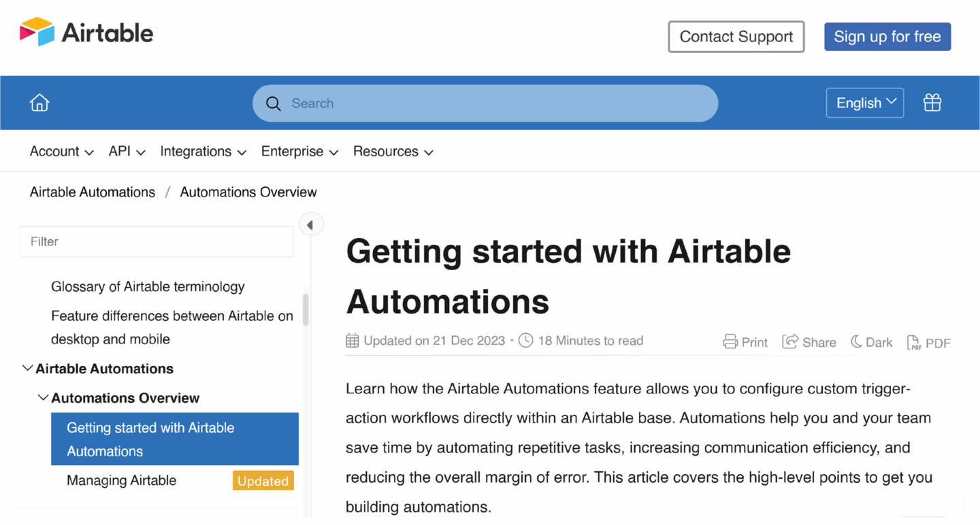Screen dimensions: 980x525
Task: Click the PDF file icon
Action: 914,342
